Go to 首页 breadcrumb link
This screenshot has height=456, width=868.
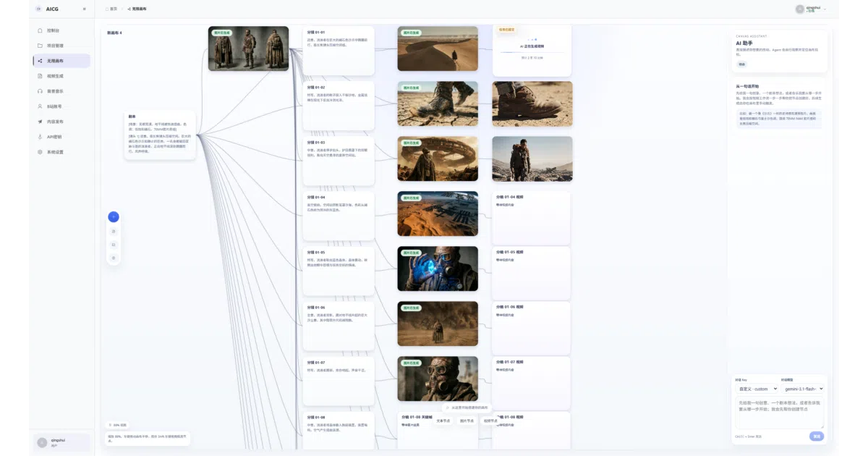pos(111,9)
